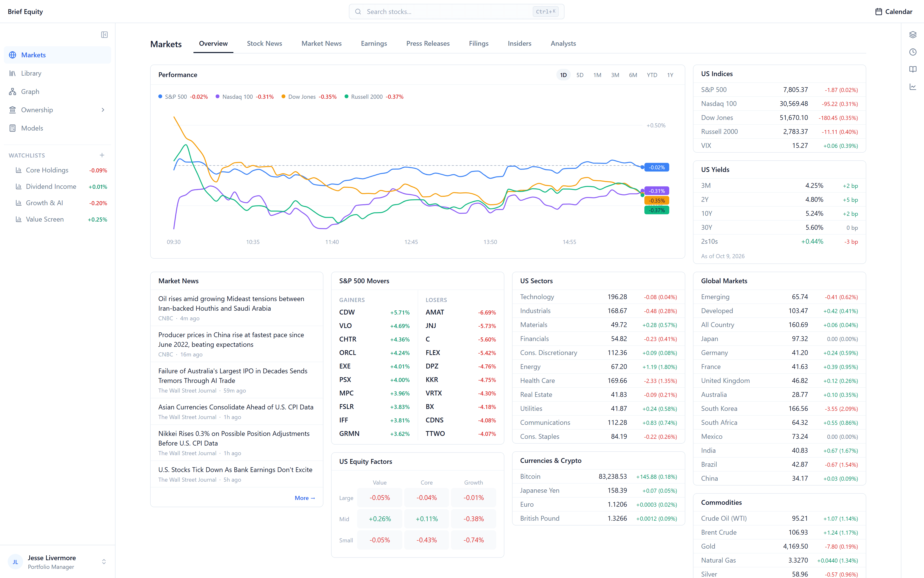Image resolution: width=924 pixels, height=578 pixels.
Task: Open the book icon in right rail
Action: coord(913,70)
